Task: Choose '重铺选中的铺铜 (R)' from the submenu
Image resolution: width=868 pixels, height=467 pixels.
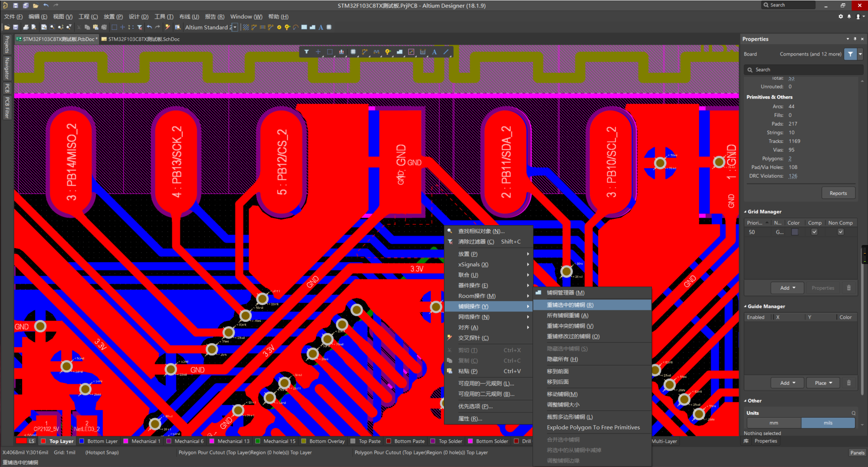Action: (x=570, y=305)
